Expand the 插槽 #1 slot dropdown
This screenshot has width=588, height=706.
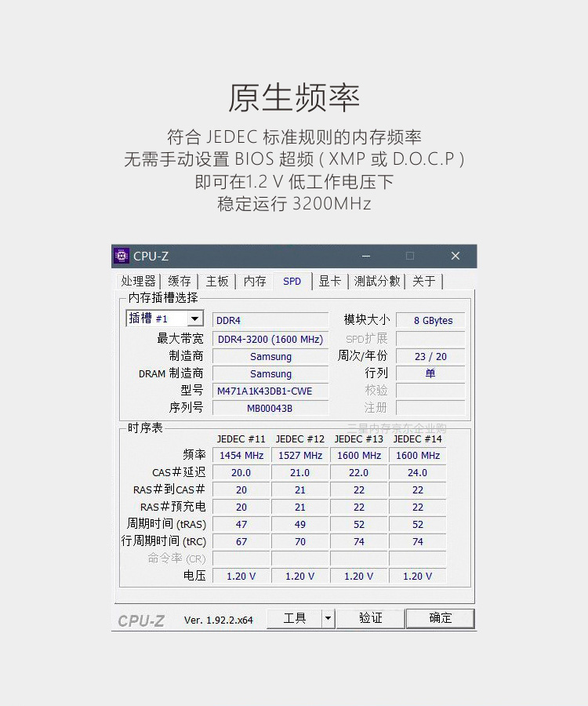pyautogui.click(x=194, y=318)
